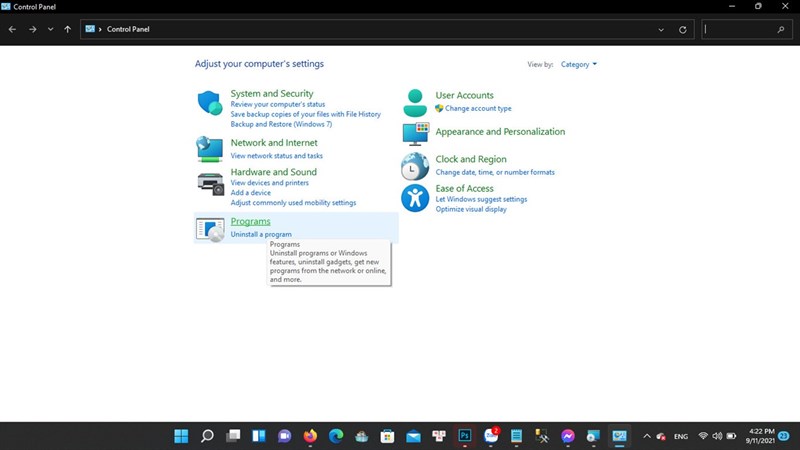Image resolution: width=800 pixels, height=450 pixels.
Task: Open Change account type link
Action: click(x=478, y=108)
